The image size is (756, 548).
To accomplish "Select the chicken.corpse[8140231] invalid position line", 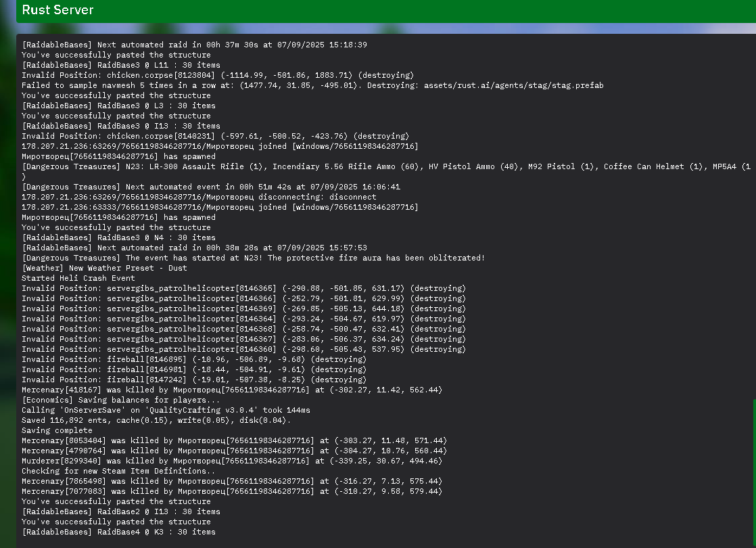I will (216, 136).
